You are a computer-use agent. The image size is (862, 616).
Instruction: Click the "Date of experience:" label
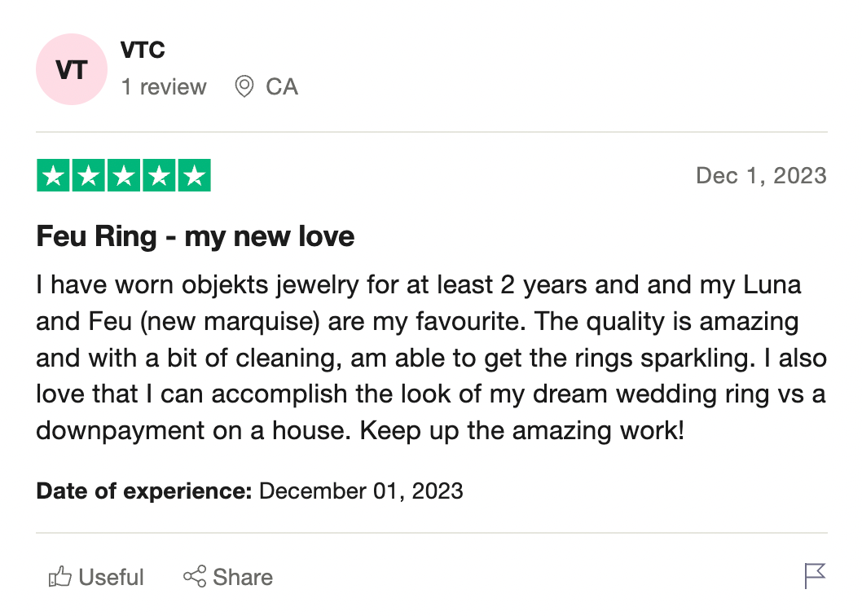point(144,491)
